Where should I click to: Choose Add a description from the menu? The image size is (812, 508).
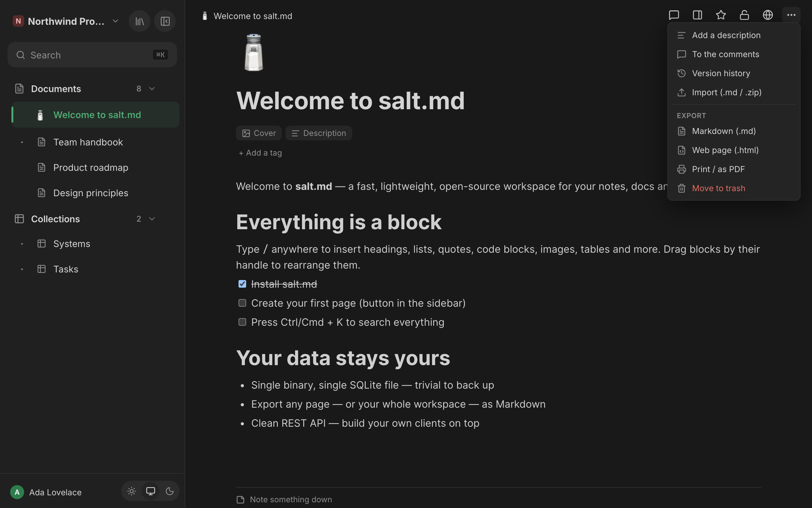coord(734,35)
